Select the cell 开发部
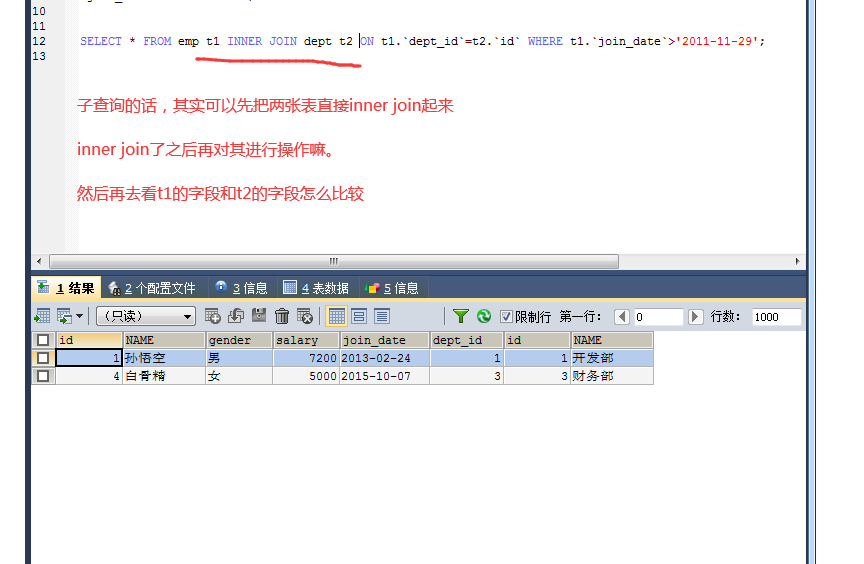This screenshot has height=564, width=864. pyautogui.click(x=612, y=358)
